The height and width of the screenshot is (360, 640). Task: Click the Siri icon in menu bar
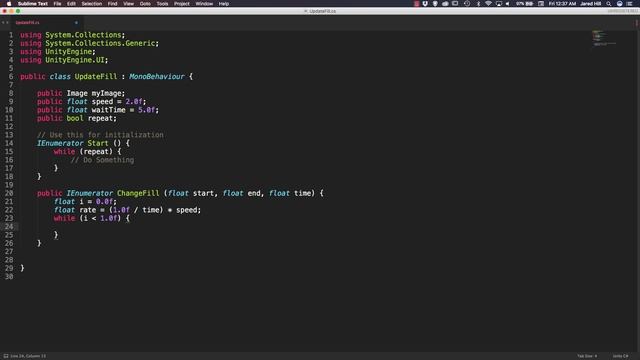click(619, 4)
